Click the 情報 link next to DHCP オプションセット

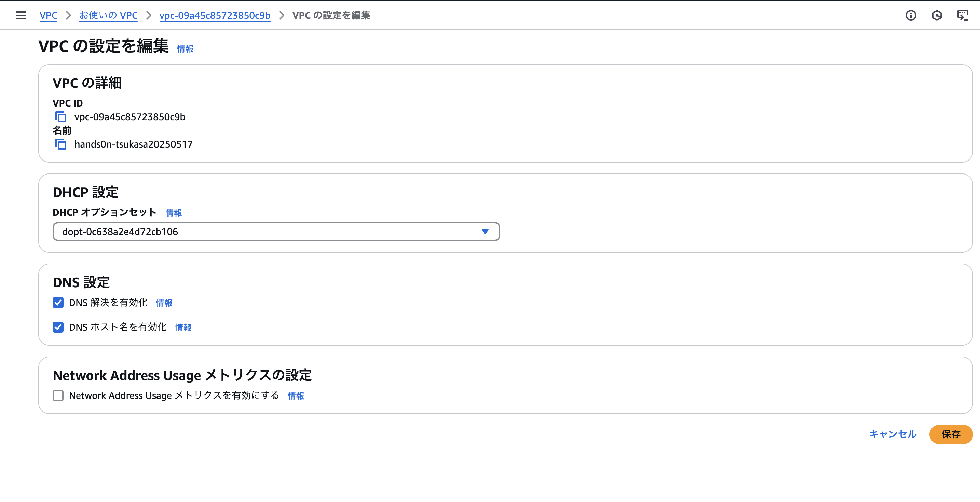click(x=174, y=213)
